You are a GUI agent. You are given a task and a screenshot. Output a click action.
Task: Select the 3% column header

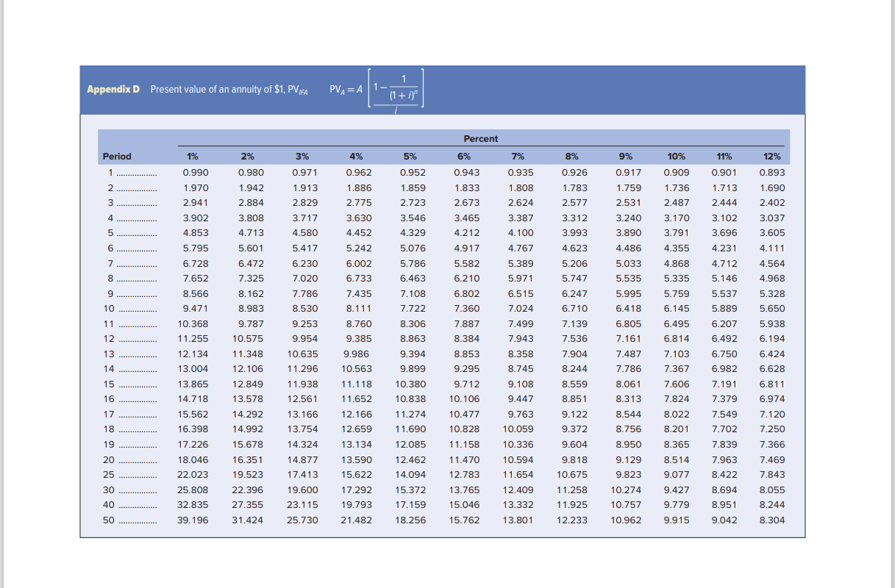(302, 157)
